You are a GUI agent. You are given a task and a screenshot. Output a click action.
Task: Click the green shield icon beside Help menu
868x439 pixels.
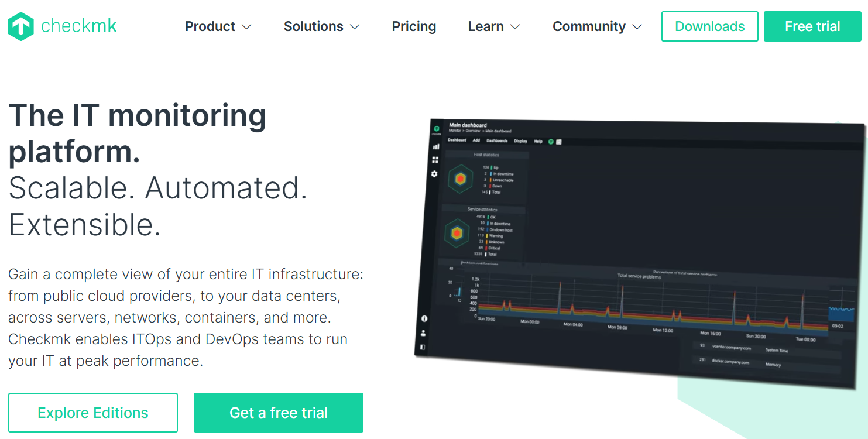(x=550, y=142)
